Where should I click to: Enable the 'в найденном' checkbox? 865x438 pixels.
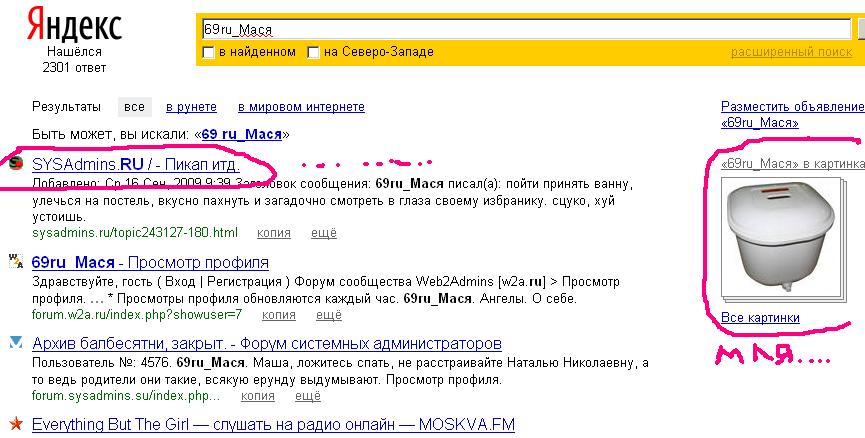click(209, 53)
